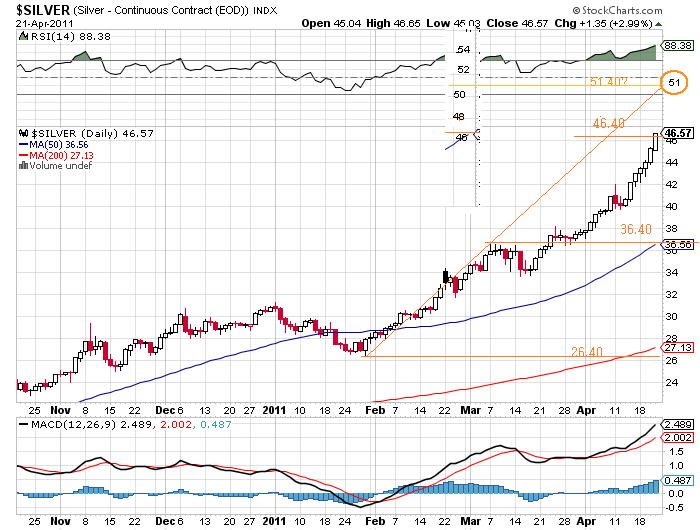
Task: Click the Feb label on price chart date axis
Action: pos(375,410)
